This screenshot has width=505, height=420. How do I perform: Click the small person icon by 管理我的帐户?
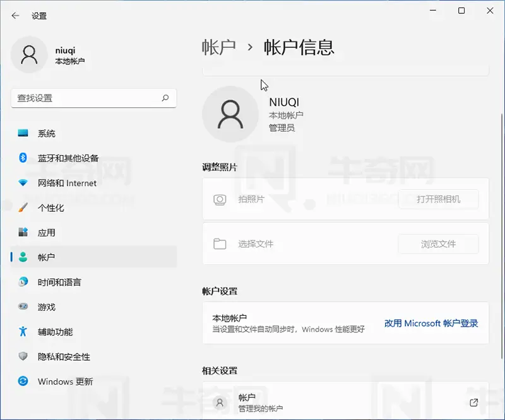click(220, 402)
